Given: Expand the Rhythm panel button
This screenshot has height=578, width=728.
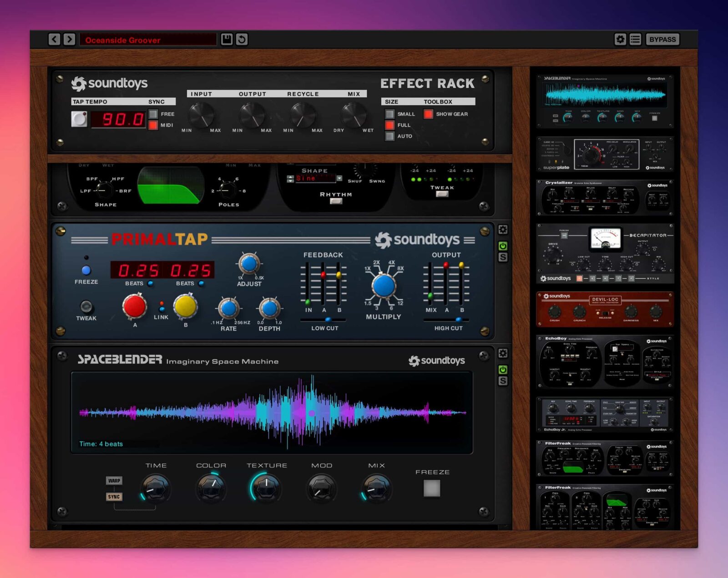Looking at the screenshot, I should tap(336, 201).
